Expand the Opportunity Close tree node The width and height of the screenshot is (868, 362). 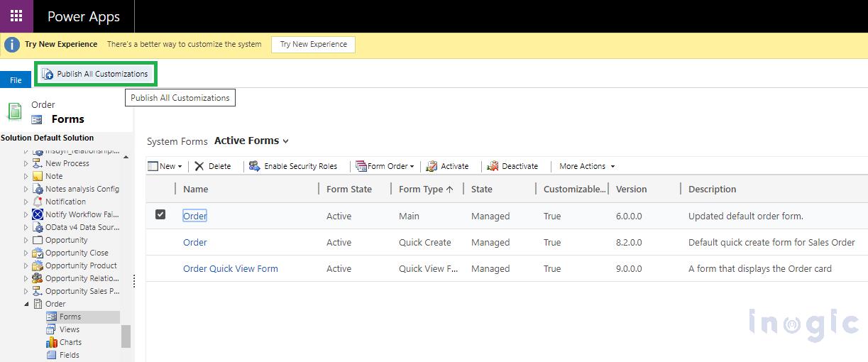point(27,253)
